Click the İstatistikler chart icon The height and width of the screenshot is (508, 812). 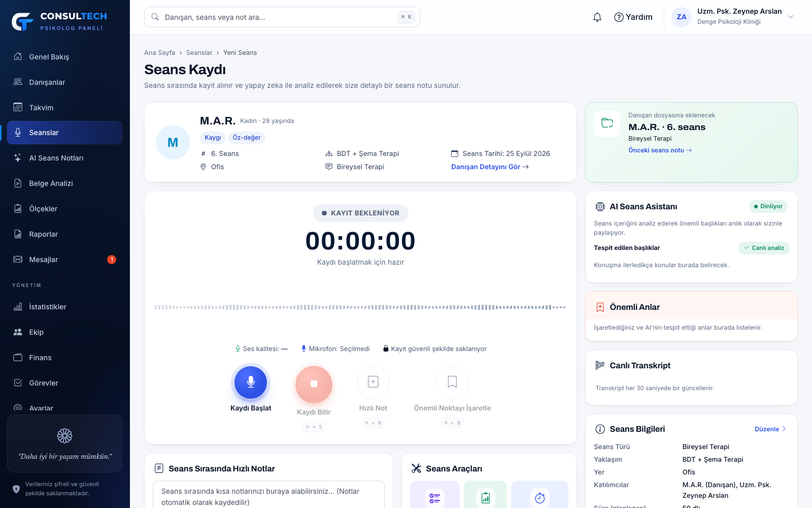(18, 307)
